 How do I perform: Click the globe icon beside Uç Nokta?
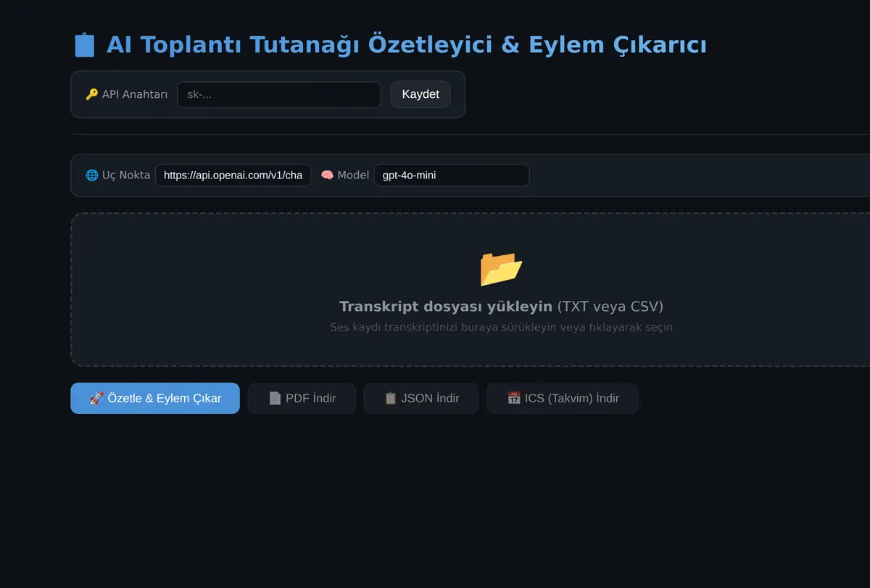tap(92, 175)
